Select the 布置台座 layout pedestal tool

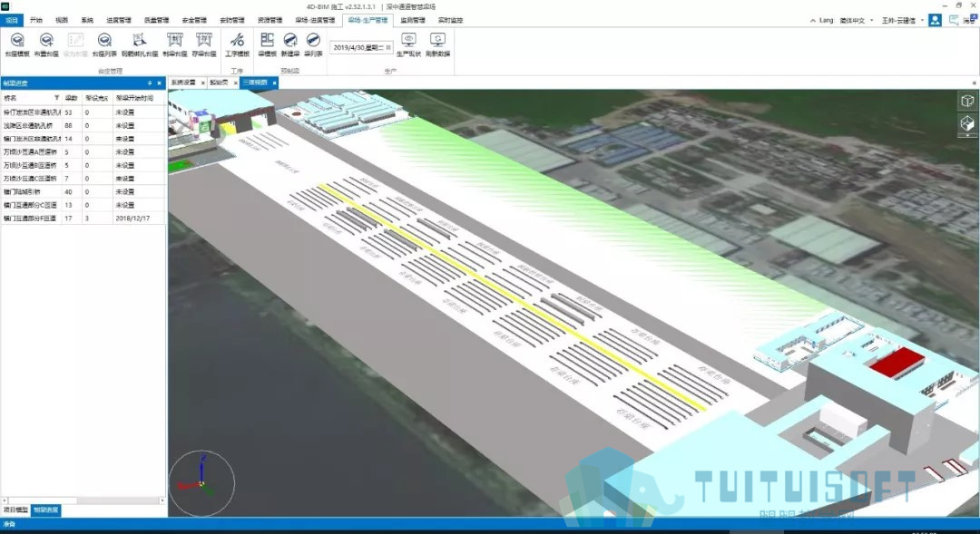46,44
